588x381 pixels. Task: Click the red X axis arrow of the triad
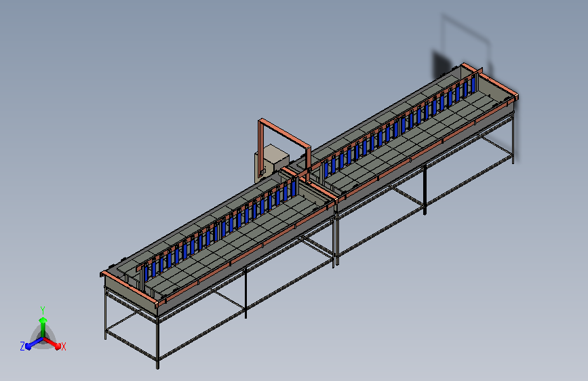click(52, 344)
